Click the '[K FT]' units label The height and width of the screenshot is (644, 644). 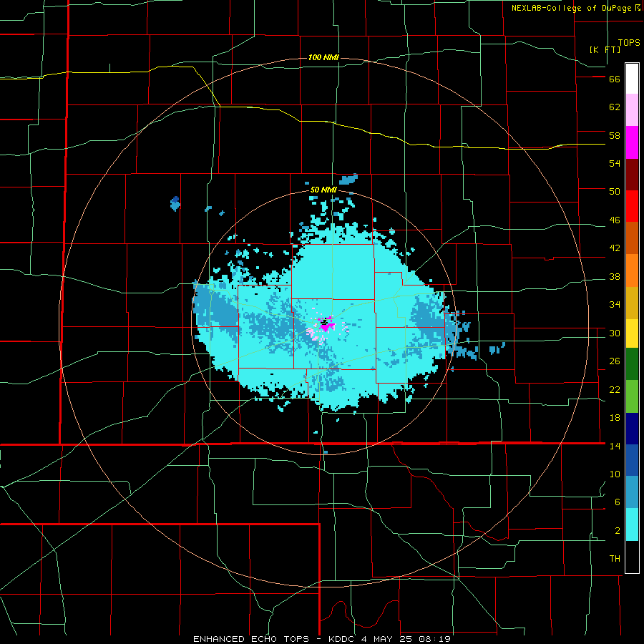click(x=605, y=49)
